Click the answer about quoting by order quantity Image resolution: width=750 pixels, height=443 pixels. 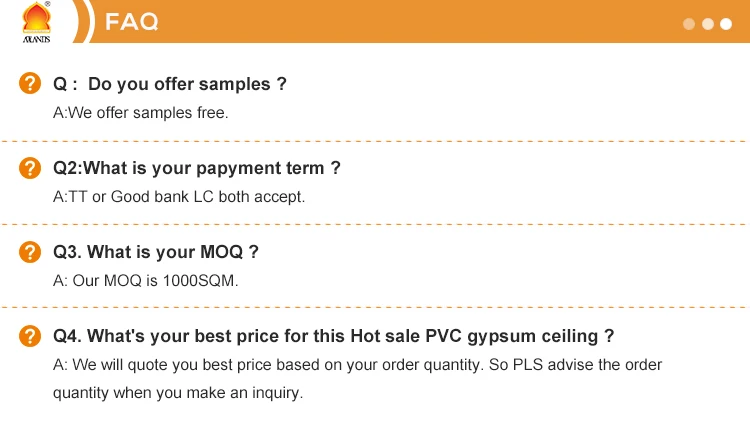[x=357, y=366]
